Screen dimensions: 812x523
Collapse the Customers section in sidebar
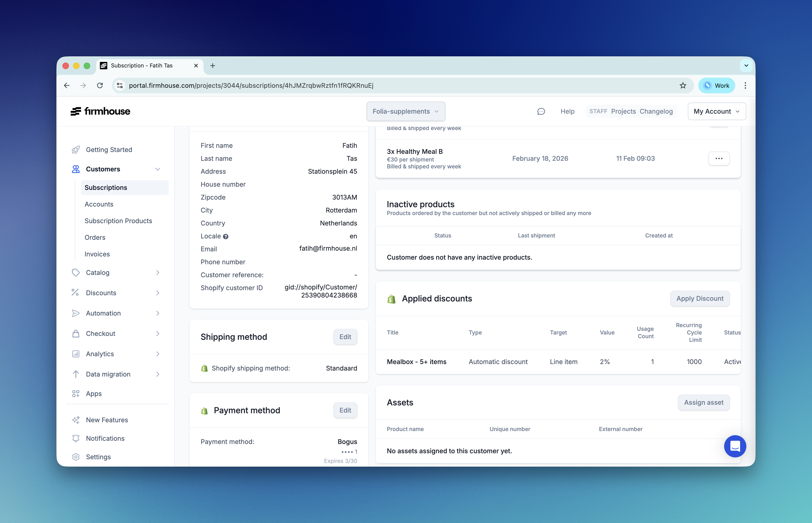(157, 169)
